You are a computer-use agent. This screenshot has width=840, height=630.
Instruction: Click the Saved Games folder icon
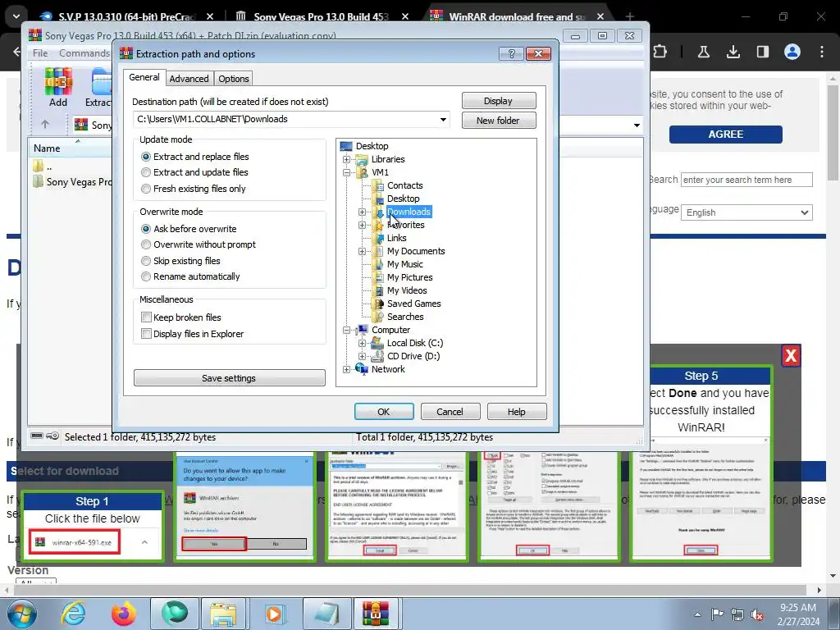point(378,304)
